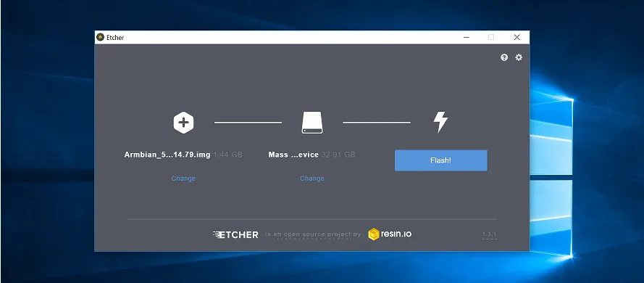Click the Etcher logo in the title bar

click(x=100, y=38)
